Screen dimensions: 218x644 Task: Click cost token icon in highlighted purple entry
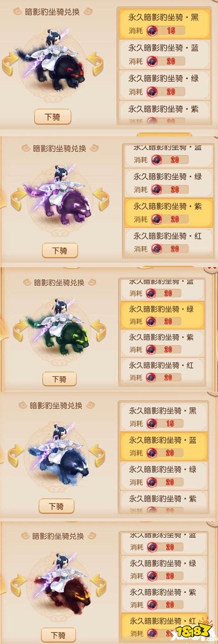point(157,219)
